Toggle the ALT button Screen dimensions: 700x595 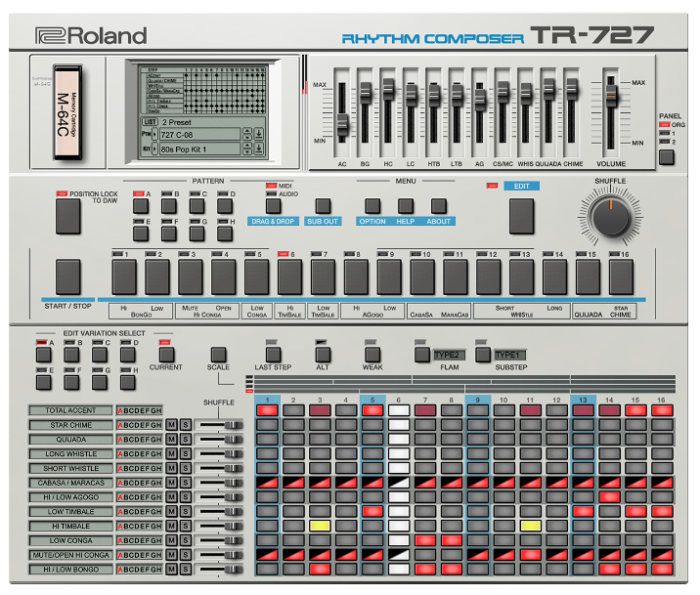pyautogui.click(x=323, y=355)
